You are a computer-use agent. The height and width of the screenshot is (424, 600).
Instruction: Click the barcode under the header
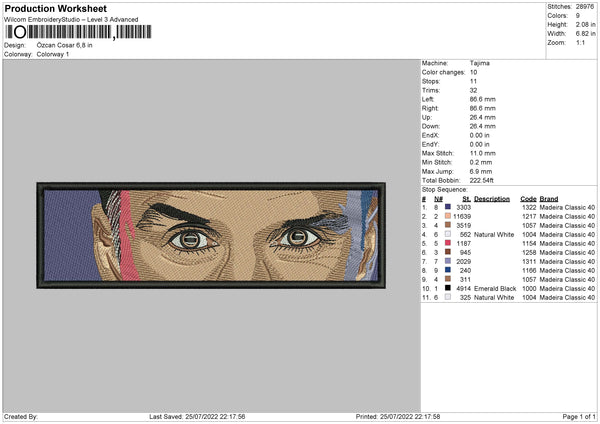point(78,32)
